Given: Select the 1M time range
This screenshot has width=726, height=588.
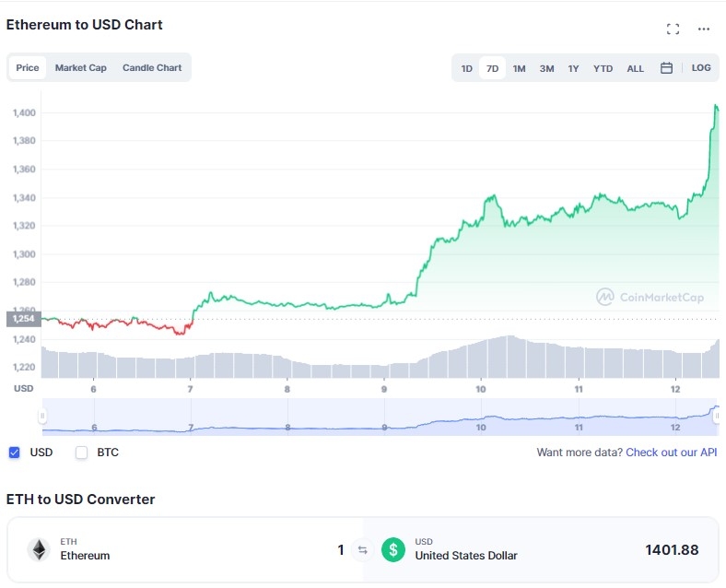Looking at the screenshot, I should click(519, 68).
